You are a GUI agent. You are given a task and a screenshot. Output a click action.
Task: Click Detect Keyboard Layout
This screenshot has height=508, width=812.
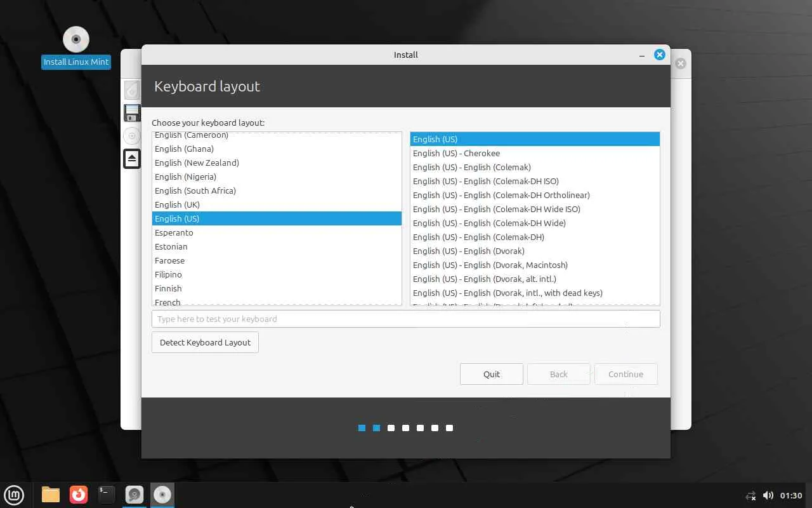[205, 342]
